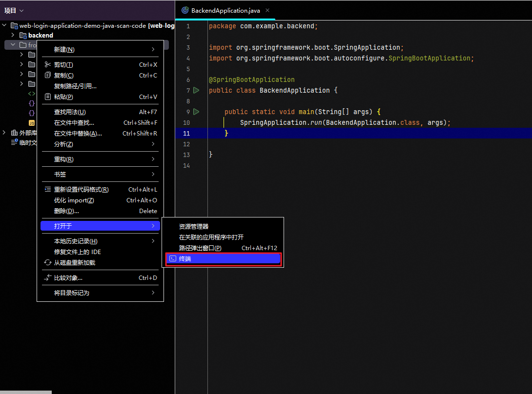The image size is (532, 394).
Task: Expand the 外部库 node
Action: (4, 133)
